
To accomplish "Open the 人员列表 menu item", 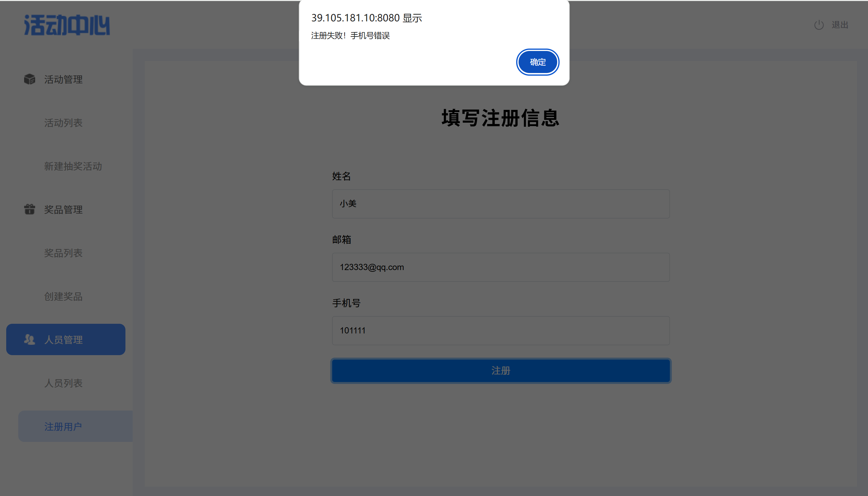I will [63, 383].
